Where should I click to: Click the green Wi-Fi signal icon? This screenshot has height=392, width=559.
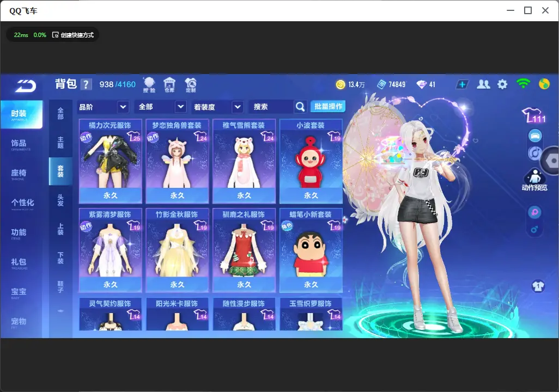pos(523,84)
